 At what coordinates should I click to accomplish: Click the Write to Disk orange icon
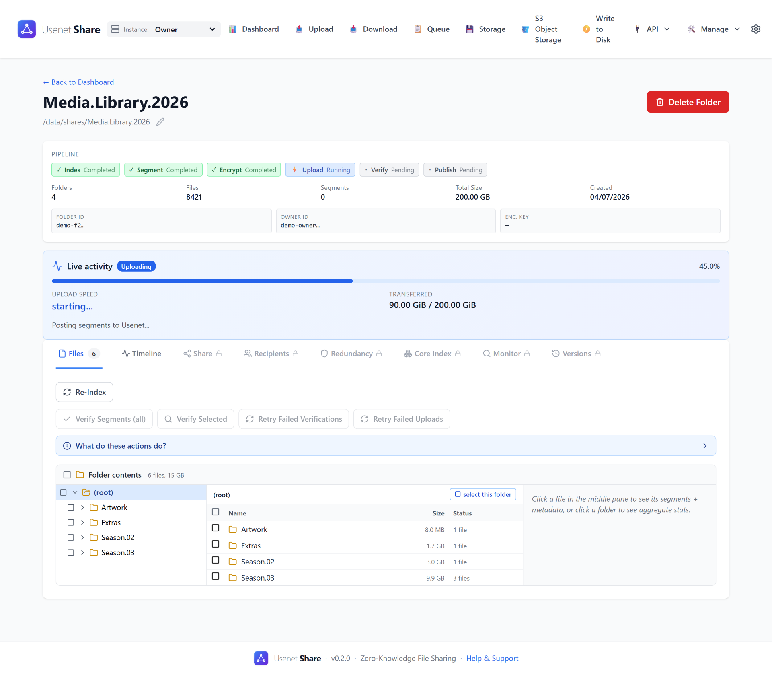click(x=586, y=29)
